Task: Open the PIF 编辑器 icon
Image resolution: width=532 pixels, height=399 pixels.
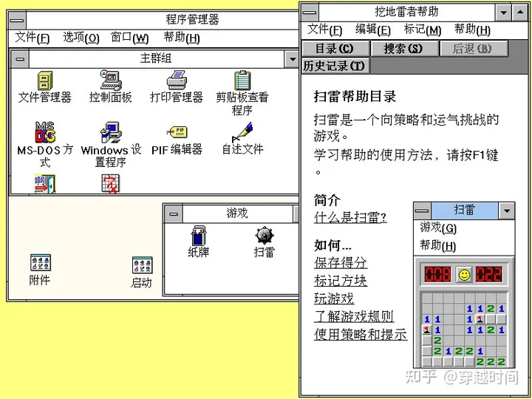Action: pyautogui.click(x=177, y=132)
